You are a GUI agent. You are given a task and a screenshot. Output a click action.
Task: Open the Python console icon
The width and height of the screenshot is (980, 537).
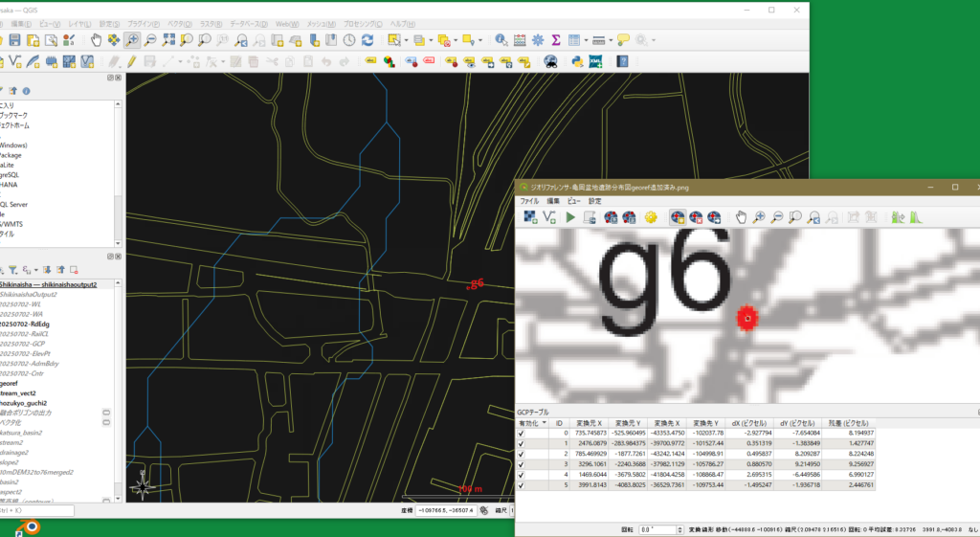click(x=577, y=61)
